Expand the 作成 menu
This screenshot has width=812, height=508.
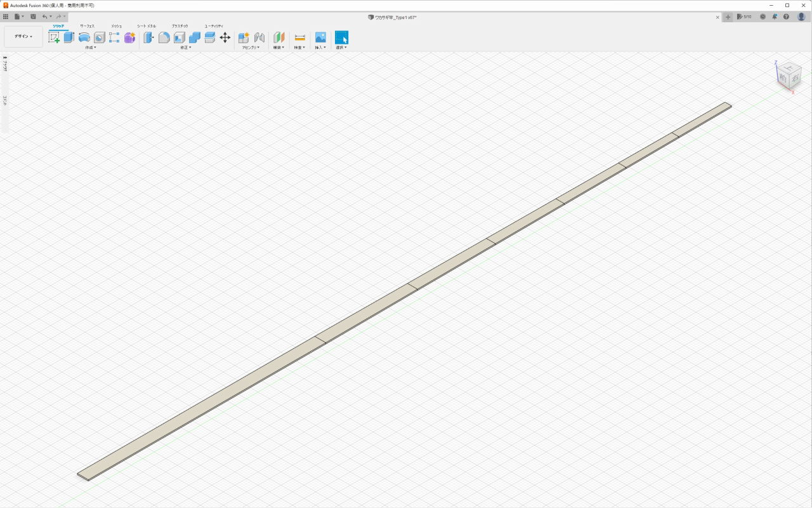[x=91, y=47]
